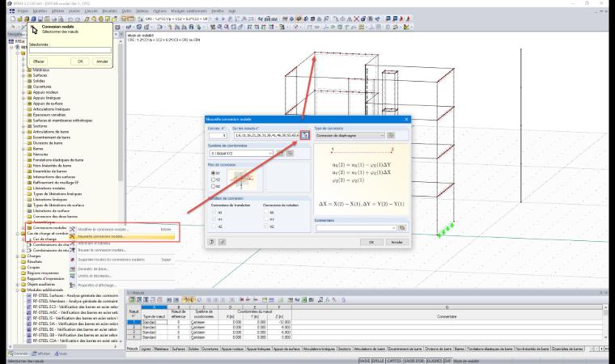The image size is (615, 364).
Task: Click the Sélectionnés input field
Action: point(70,50)
